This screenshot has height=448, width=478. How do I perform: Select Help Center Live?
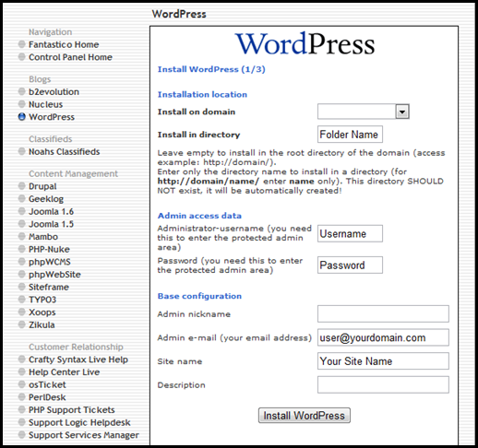point(65,372)
